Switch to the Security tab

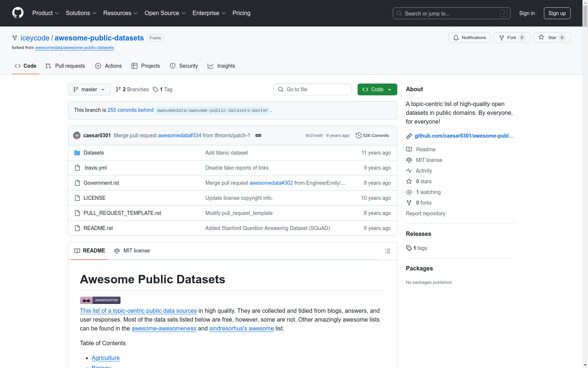(x=184, y=66)
